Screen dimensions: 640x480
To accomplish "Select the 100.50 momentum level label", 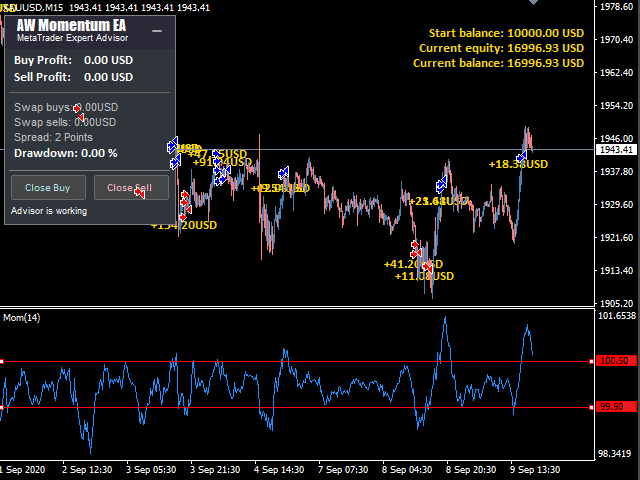I will point(616,361).
